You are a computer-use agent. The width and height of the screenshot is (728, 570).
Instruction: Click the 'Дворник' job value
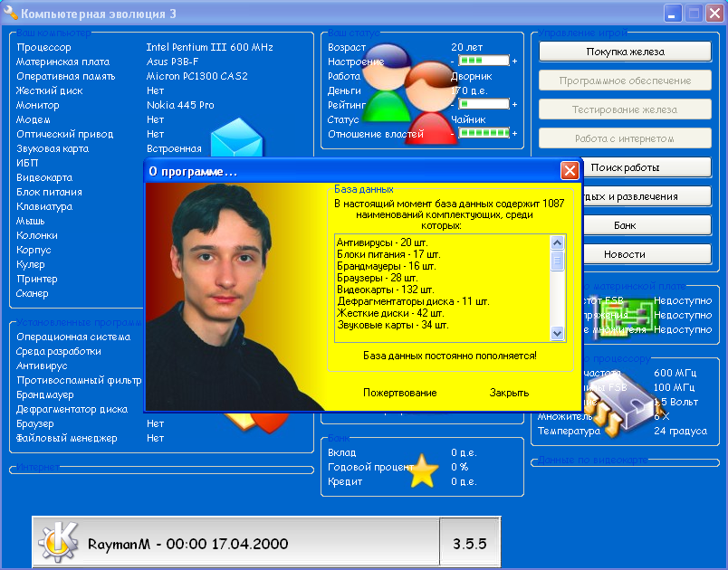click(x=471, y=77)
